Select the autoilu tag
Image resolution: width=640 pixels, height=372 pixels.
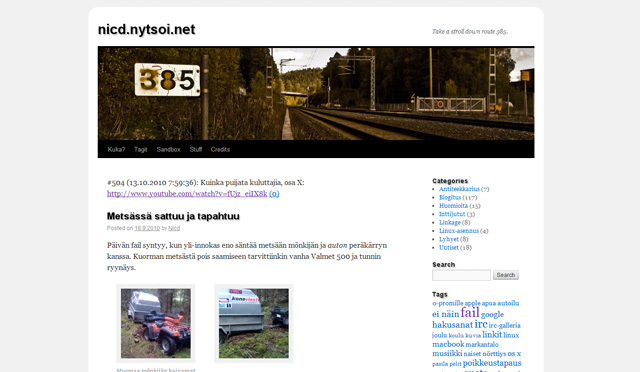[x=508, y=303]
